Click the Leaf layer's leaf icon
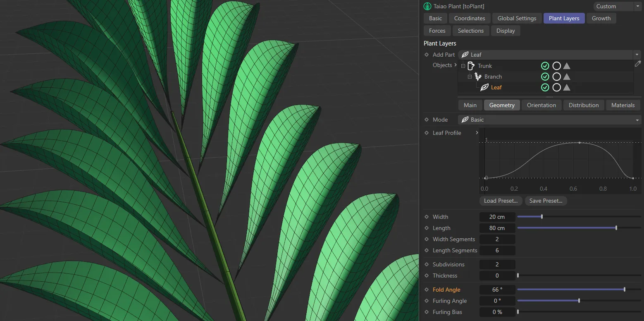 coord(484,87)
